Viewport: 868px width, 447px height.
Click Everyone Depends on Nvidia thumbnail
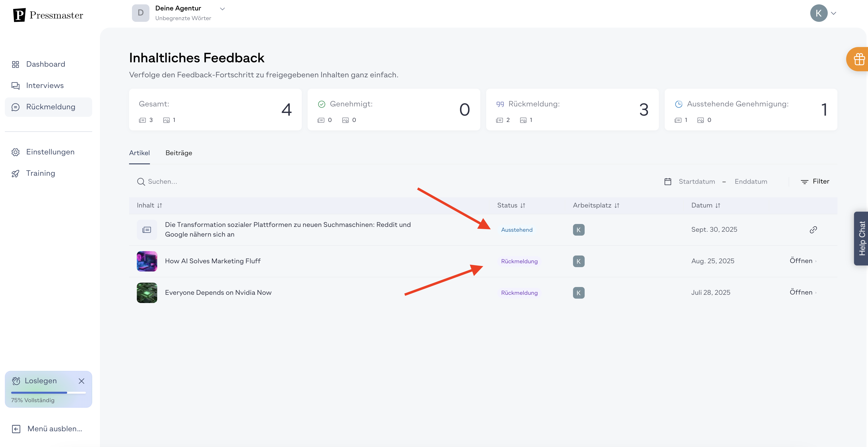point(147,293)
